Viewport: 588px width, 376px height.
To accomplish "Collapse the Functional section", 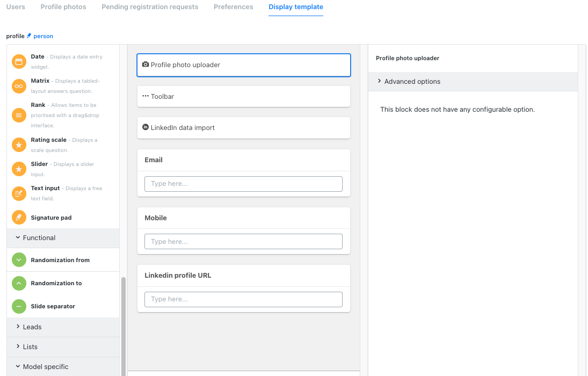I will coord(39,238).
